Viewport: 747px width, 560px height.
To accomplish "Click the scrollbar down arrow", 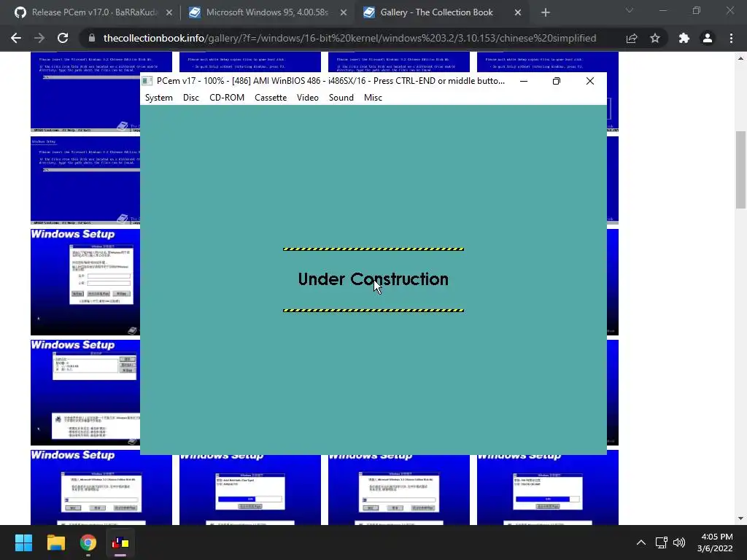I will tap(740, 518).
